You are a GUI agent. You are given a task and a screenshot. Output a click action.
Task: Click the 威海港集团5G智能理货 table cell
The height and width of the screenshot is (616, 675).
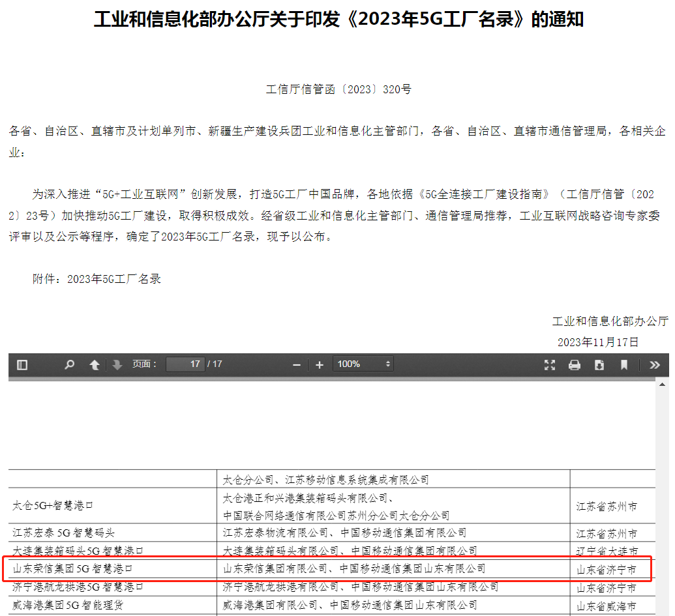68,606
